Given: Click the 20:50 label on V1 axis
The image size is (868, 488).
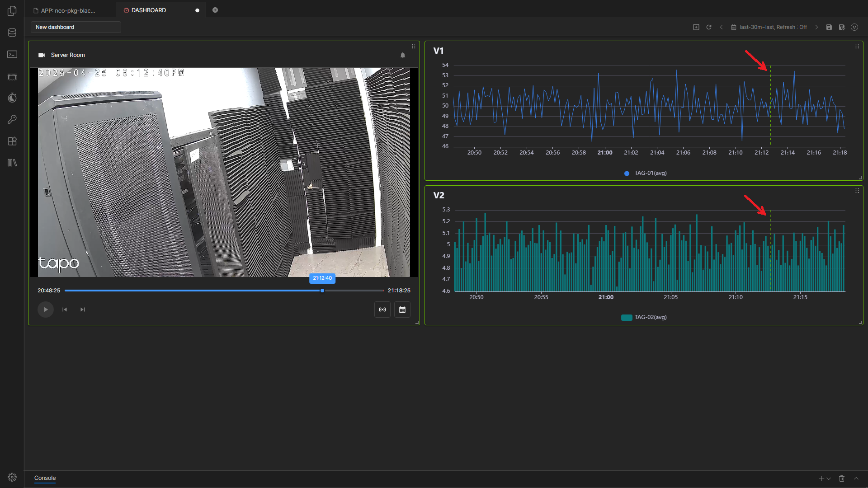Looking at the screenshot, I should tap(474, 153).
